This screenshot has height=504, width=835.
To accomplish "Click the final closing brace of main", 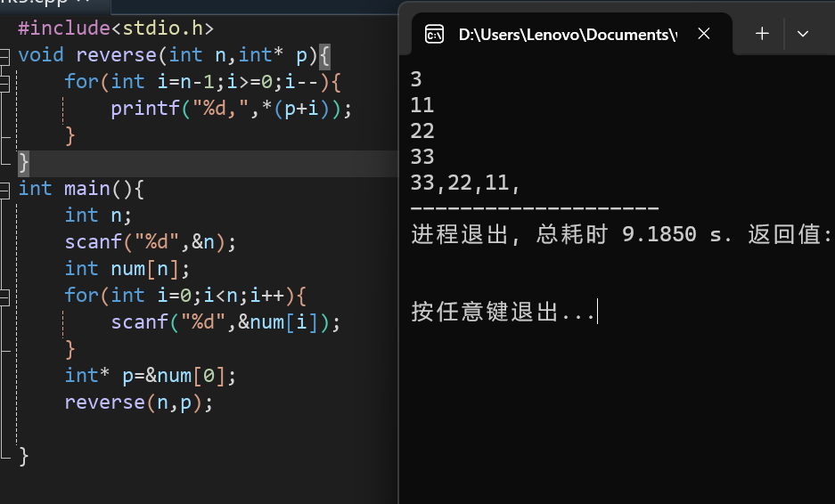I will (23, 457).
